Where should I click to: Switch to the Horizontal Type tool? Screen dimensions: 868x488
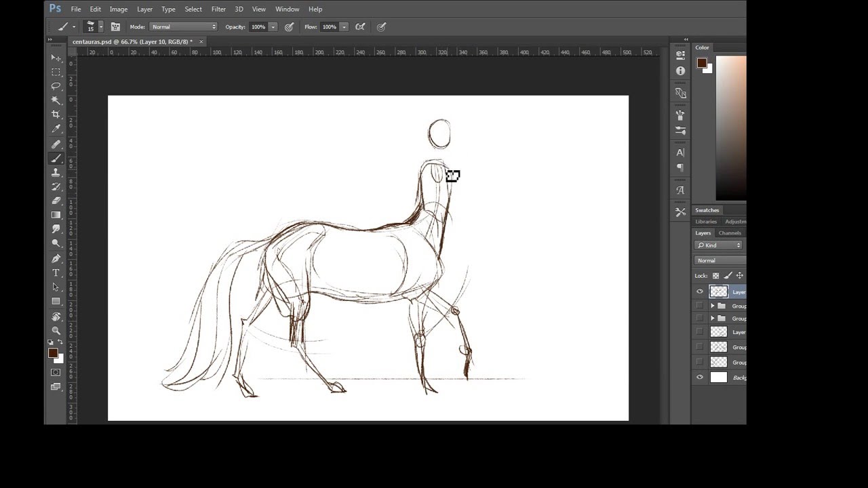point(56,272)
